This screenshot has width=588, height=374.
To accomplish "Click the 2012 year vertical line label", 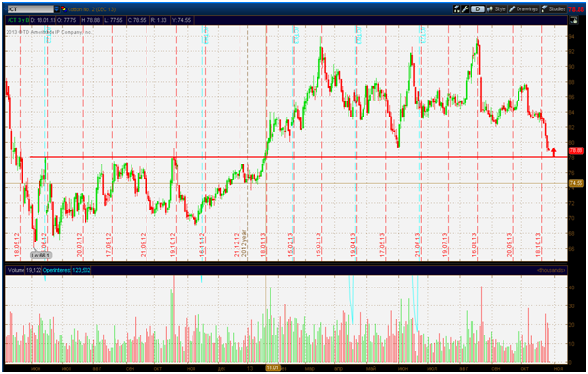I will (244, 243).
